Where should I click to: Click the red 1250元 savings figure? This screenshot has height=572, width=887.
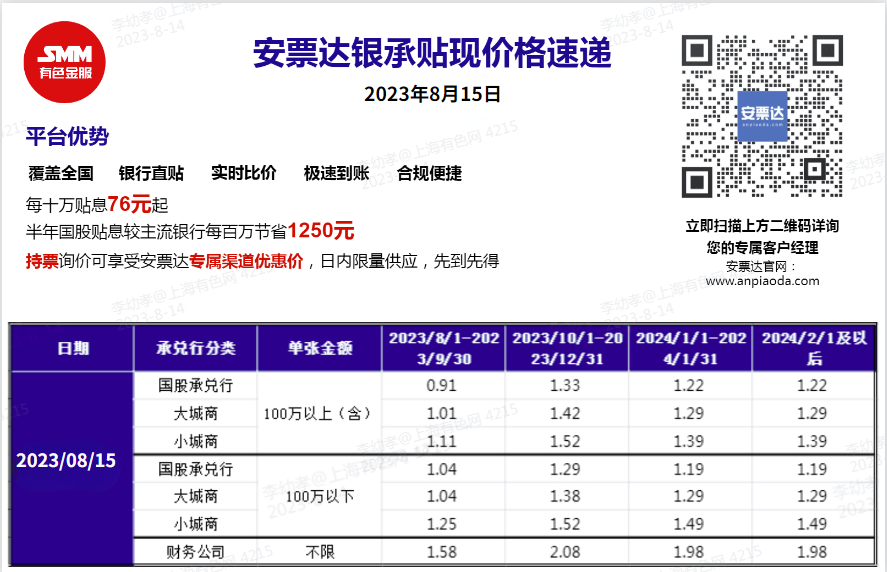321,230
